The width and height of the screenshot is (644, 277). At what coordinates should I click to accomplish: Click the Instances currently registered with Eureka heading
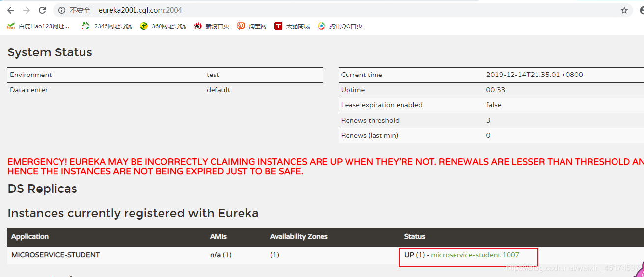(133, 213)
